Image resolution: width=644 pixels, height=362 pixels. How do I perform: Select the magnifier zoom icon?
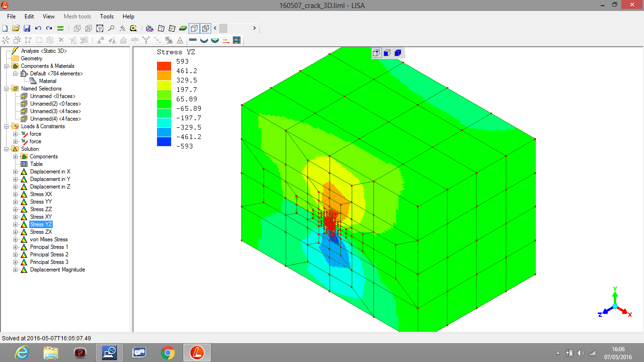pyautogui.click(x=111, y=28)
